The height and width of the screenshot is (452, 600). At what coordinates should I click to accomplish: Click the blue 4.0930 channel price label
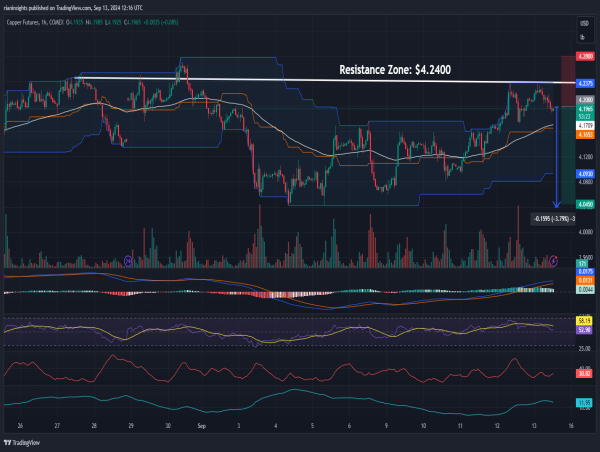(x=585, y=174)
